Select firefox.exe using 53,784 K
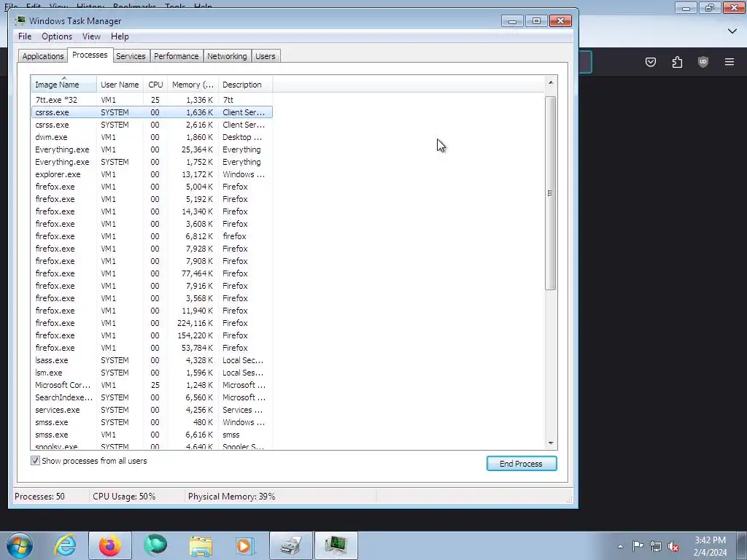This screenshot has width=747, height=560. point(152,348)
